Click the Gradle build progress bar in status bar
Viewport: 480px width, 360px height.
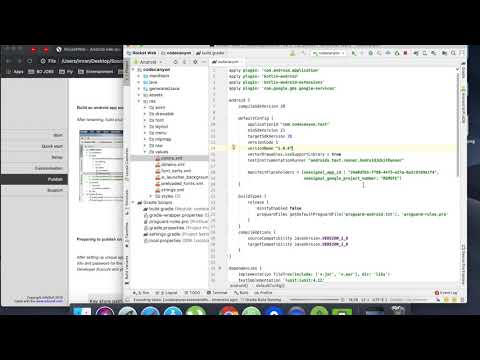coord(314,300)
